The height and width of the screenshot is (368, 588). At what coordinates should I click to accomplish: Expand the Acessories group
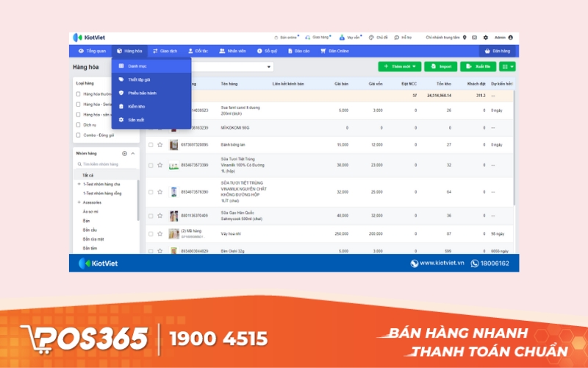click(x=79, y=203)
